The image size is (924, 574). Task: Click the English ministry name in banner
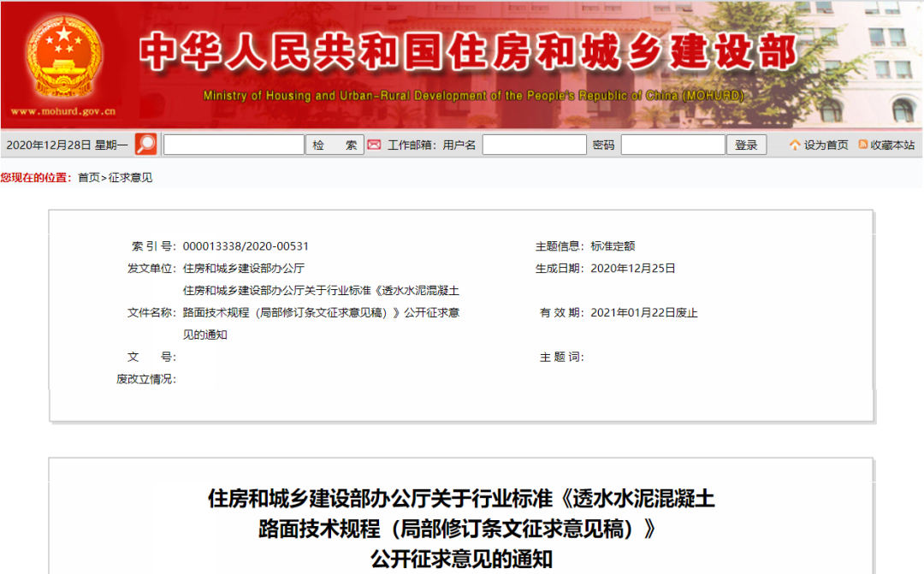pos(473,96)
